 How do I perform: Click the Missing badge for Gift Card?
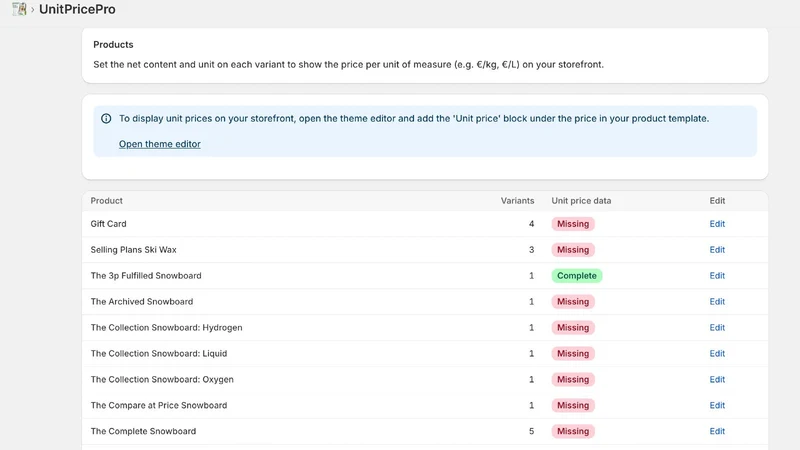click(x=573, y=223)
